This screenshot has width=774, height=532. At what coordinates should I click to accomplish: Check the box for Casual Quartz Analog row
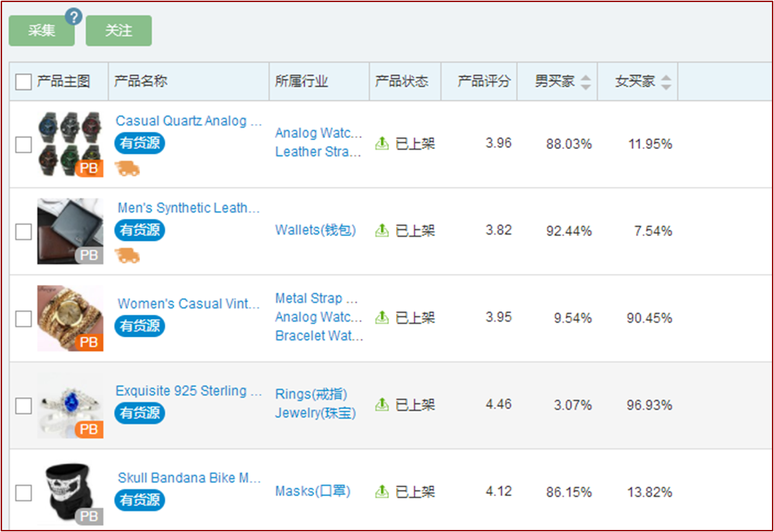click(23, 144)
